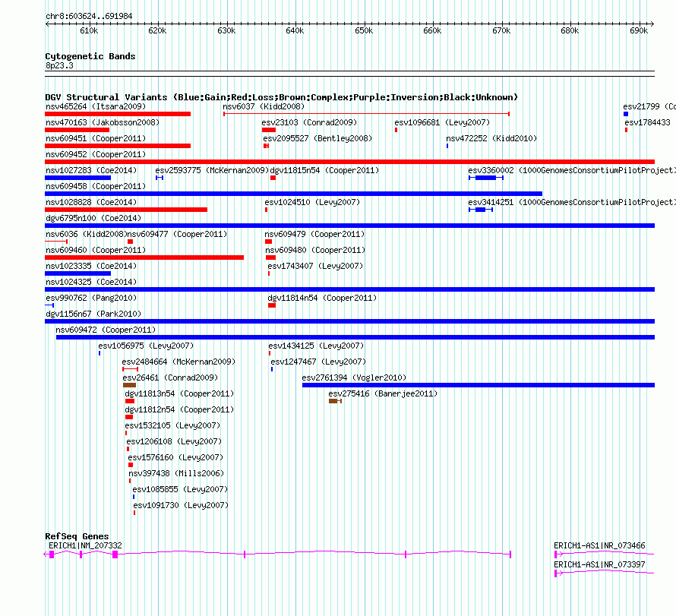This screenshot has height=616, width=676.
Task: Click the 650k ruler position label
Action: 364,30
